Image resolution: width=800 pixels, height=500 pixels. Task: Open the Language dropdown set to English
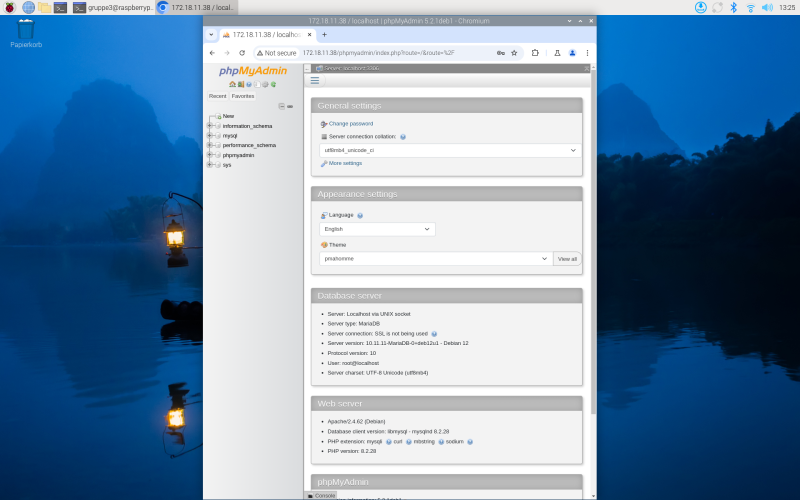(377, 229)
